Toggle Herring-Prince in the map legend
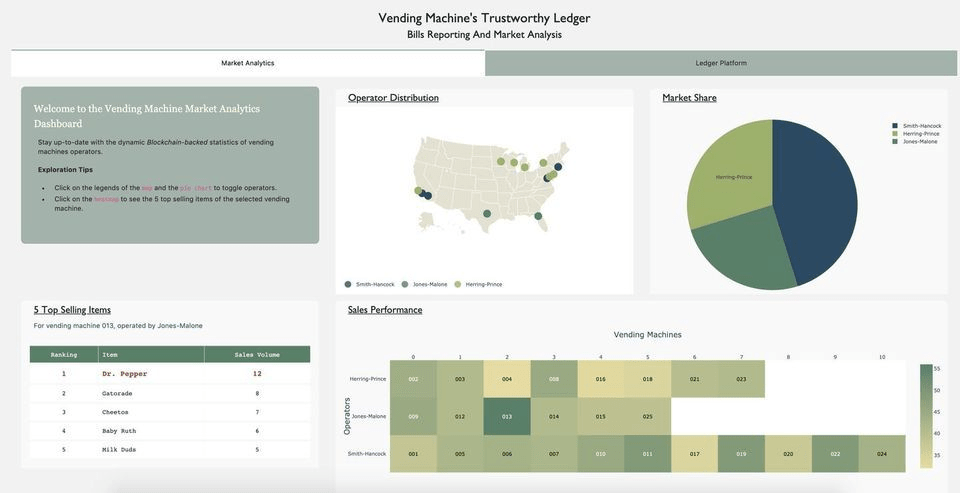The width and height of the screenshot is (960, 493). 478,284
